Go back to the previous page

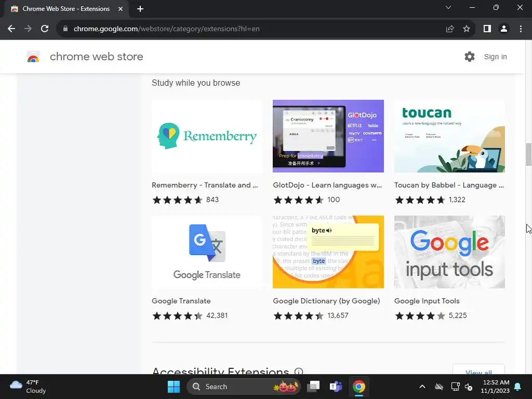[11, 29]
